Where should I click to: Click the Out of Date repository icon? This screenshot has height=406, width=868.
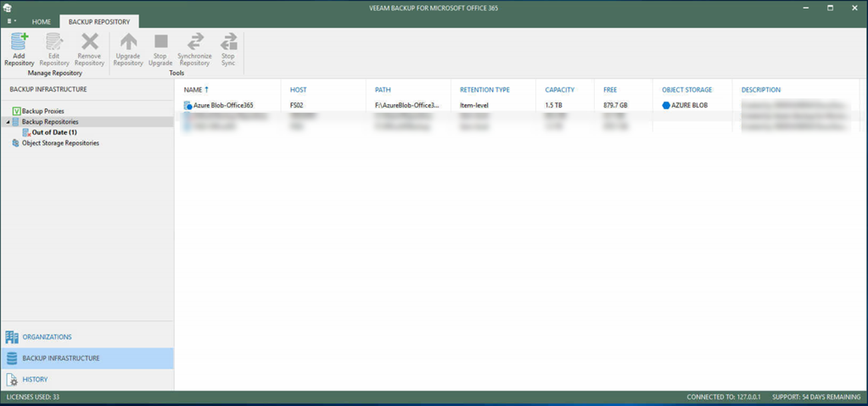click(26, 132)
